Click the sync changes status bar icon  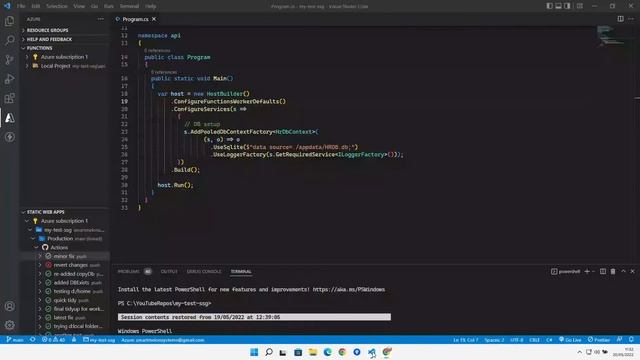[x=32, y=340]
